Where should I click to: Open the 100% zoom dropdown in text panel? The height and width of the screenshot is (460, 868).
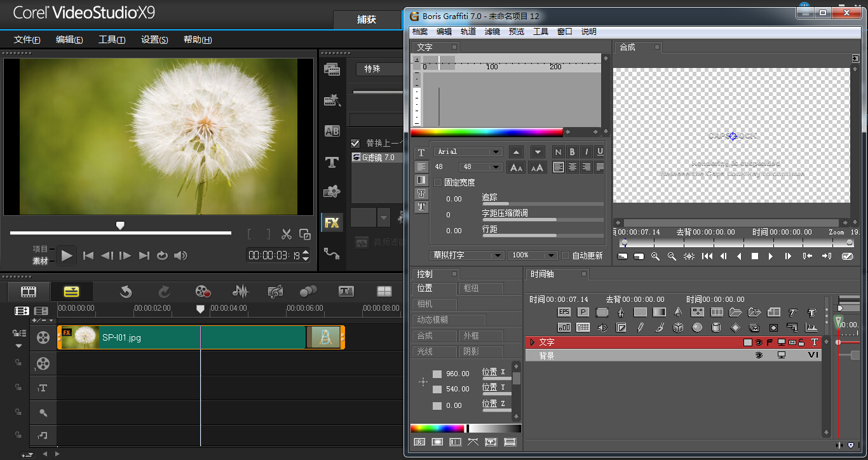tap(532, 255)
